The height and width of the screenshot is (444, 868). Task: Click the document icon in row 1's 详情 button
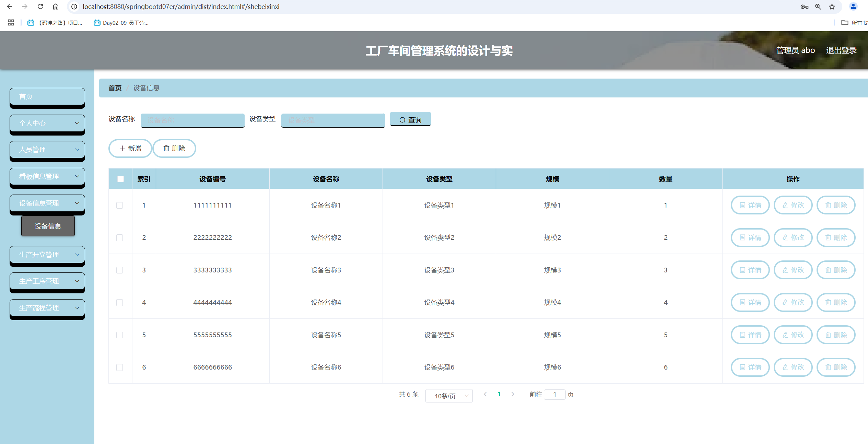[742, 205]
